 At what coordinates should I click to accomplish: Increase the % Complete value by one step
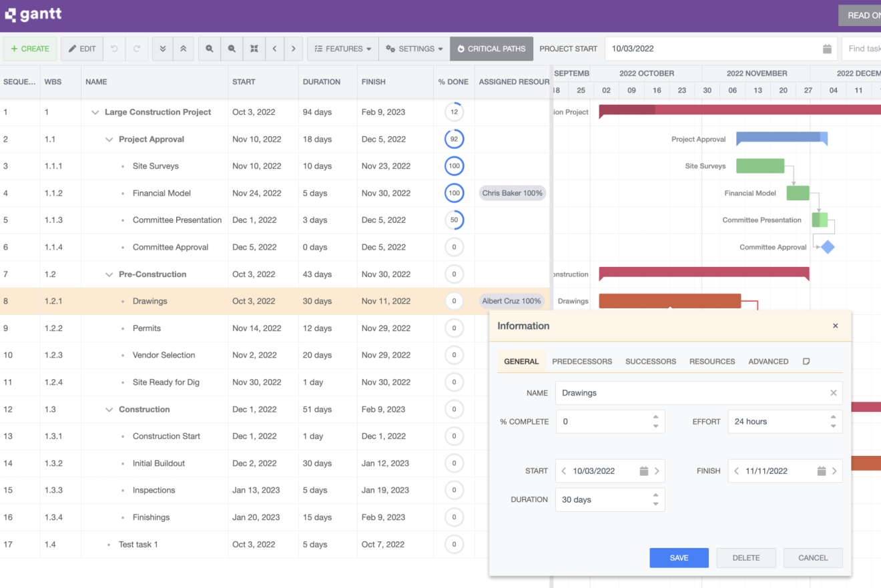tap(655, 417)
